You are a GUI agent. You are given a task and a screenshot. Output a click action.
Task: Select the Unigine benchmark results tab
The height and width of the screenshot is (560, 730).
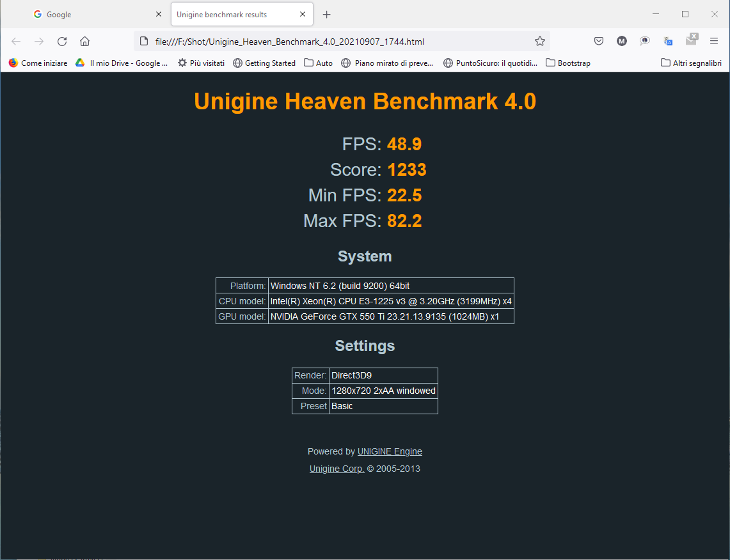pyautogui.click(x=242, y=15)
